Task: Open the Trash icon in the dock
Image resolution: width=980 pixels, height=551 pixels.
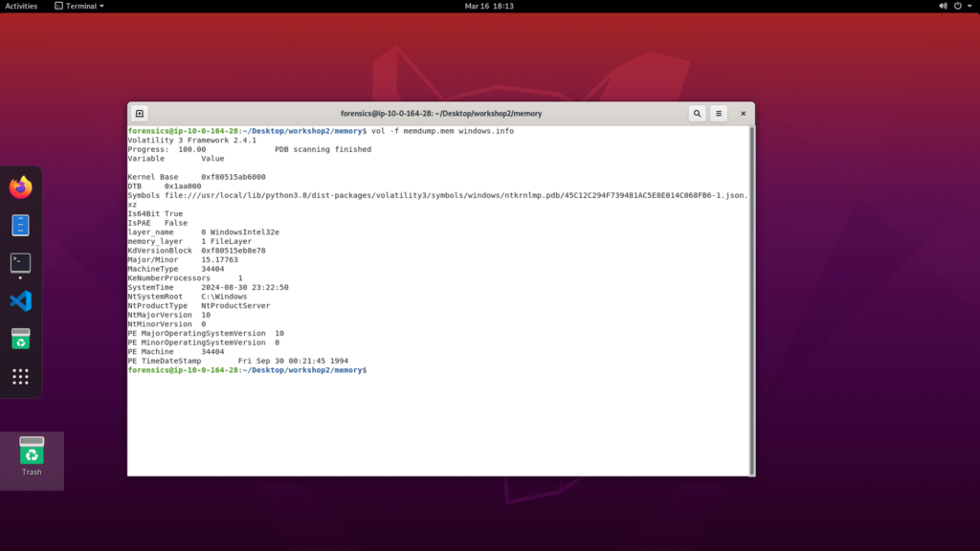Action: [x=21, y=339]
